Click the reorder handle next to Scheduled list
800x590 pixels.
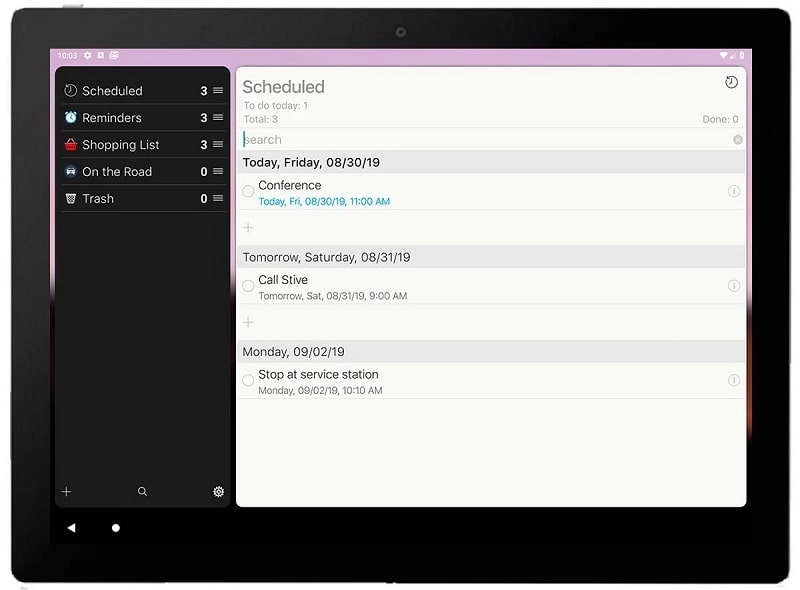(x=218, y=91)
